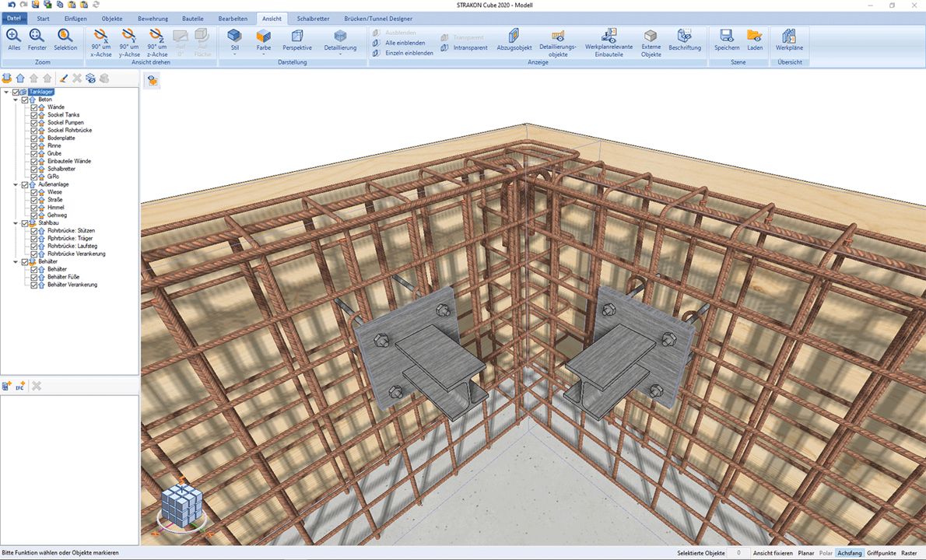Show Externe Objekte
The width and height of the screenshot is (926, 560).
tap(651, 37)
